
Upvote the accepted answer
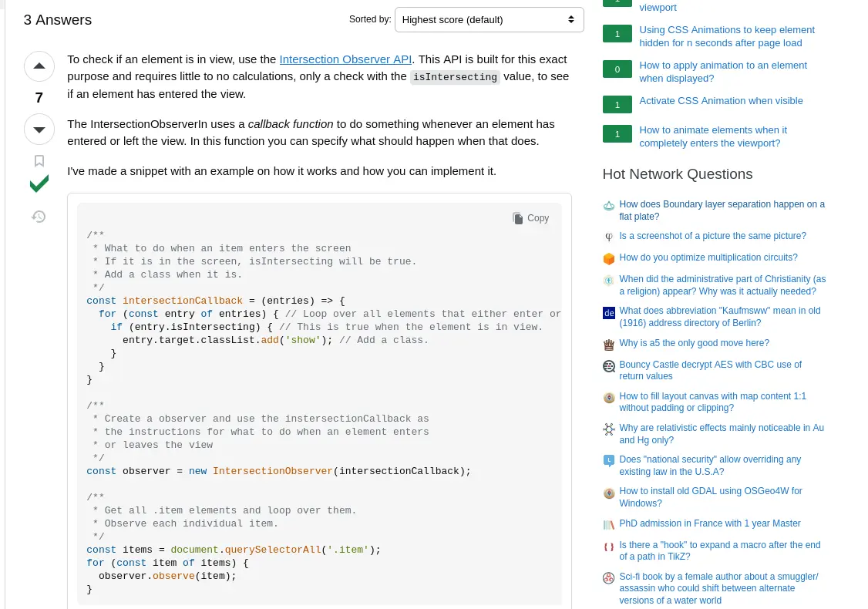tap(39, 66)
